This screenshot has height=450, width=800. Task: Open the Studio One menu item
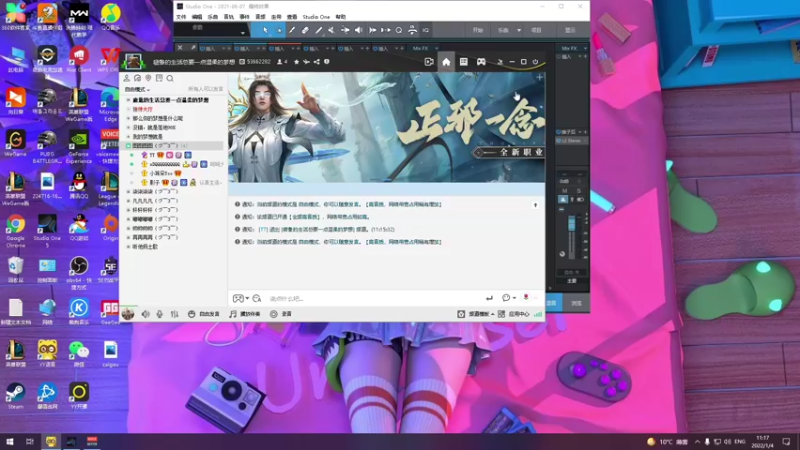316,17
